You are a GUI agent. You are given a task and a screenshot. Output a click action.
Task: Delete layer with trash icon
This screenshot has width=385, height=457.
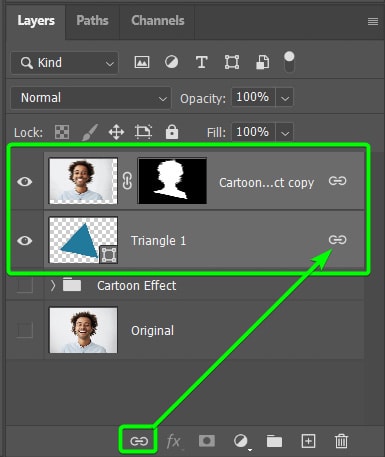341,441
